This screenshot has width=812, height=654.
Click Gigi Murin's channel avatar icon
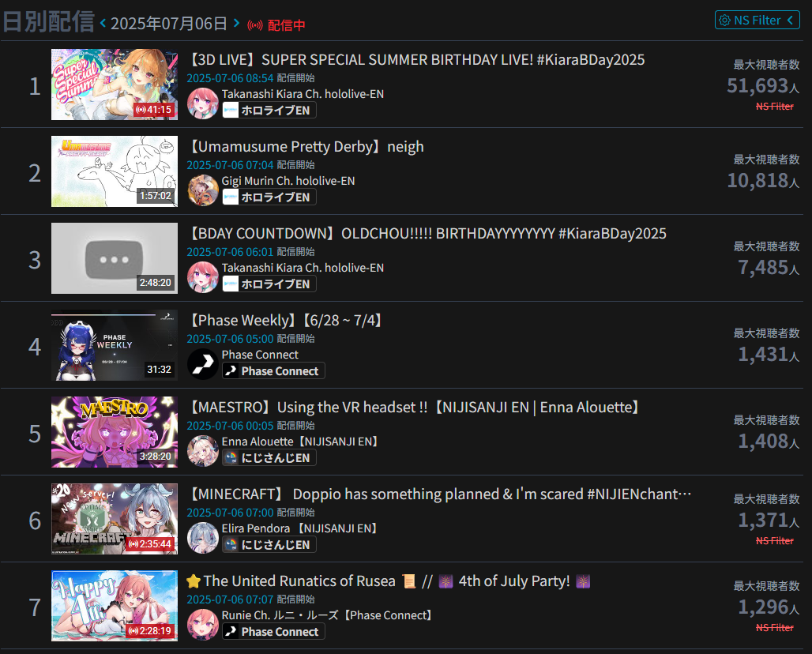coord(202,190)
